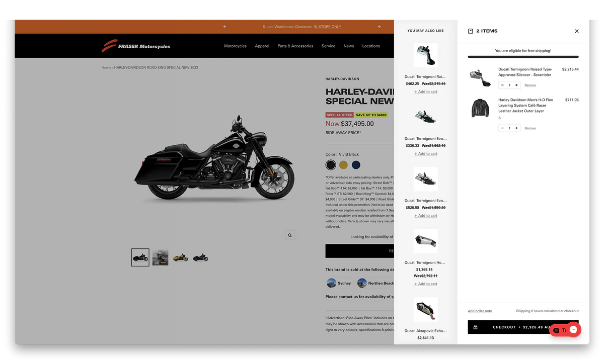Select the second gallery thumbnail with yellow banner
This screenshot has width=604, height=364.
pyautogui.click(x=161, y=257)
